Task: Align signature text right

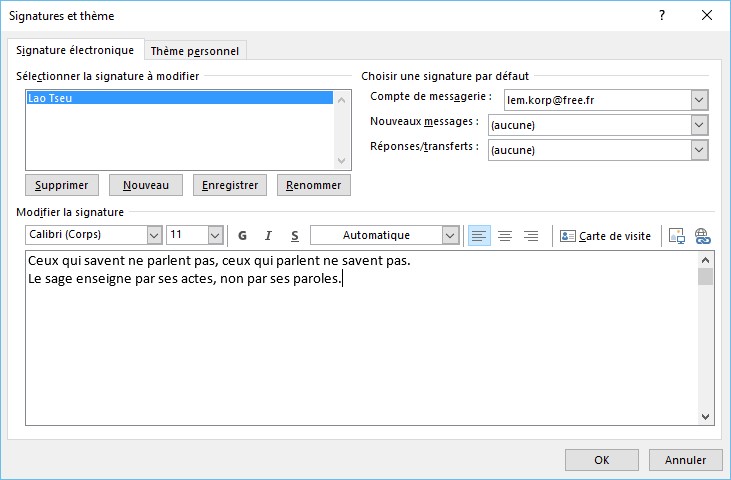Action: [x=531, y=235]
